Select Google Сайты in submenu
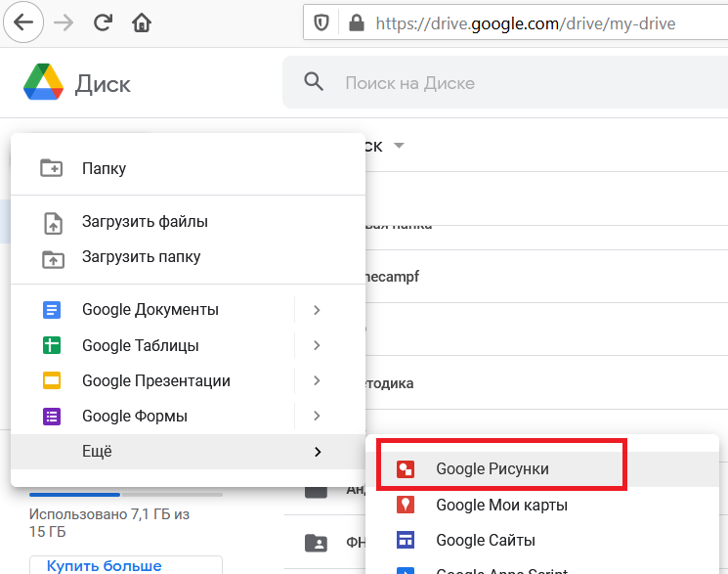Viewport: 728px width, 574px height. (x=542, y=540)
